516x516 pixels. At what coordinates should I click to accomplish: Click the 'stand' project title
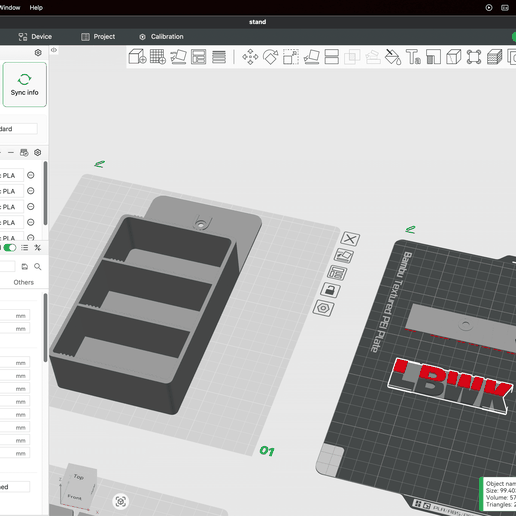coord(258,22)
